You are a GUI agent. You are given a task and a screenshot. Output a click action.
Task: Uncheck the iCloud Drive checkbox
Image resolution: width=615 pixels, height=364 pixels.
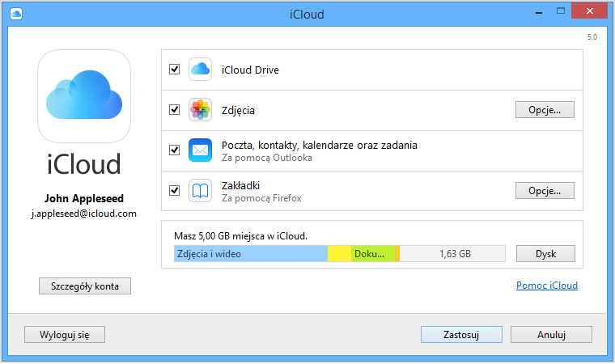174,70
